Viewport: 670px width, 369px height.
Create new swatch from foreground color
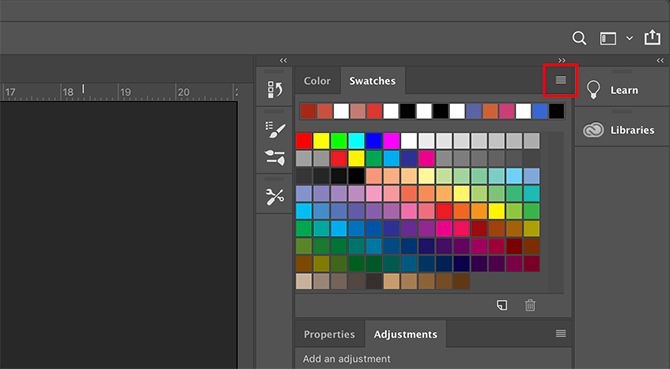tap(502, 305)
